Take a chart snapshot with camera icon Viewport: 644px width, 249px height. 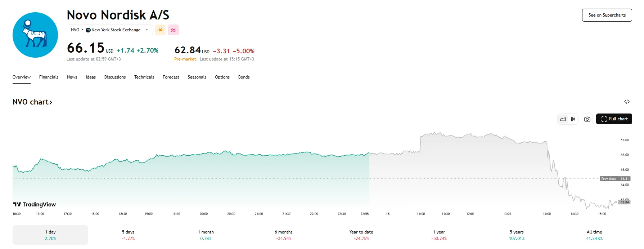click(587, 119)
